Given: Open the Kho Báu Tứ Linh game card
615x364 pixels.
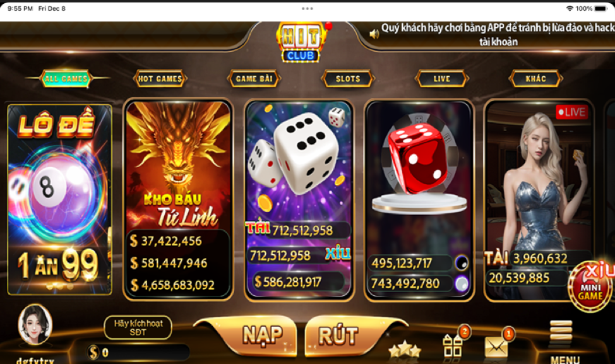Looking at the screenshot, I should click(178, 199).
